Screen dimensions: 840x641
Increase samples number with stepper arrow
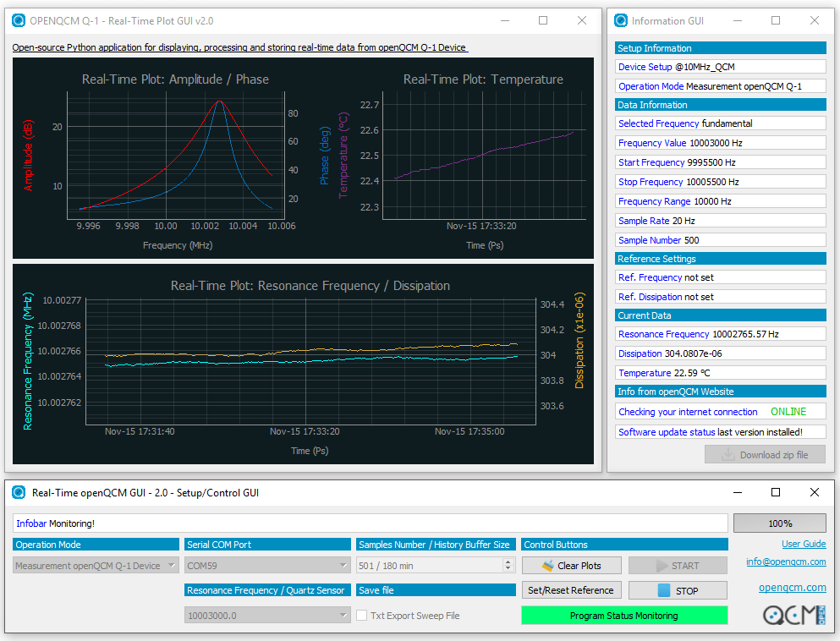(x=508, y=562)
